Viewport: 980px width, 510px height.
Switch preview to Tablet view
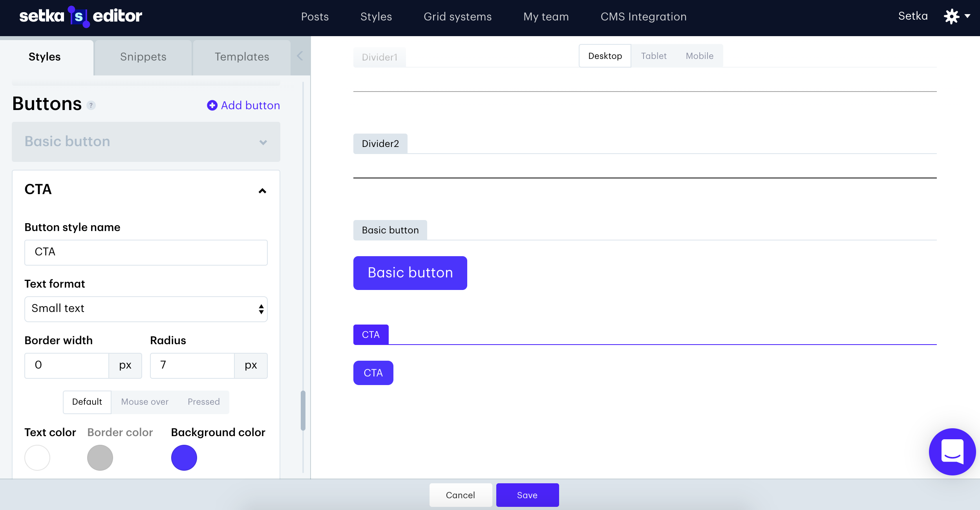(653, 56)
